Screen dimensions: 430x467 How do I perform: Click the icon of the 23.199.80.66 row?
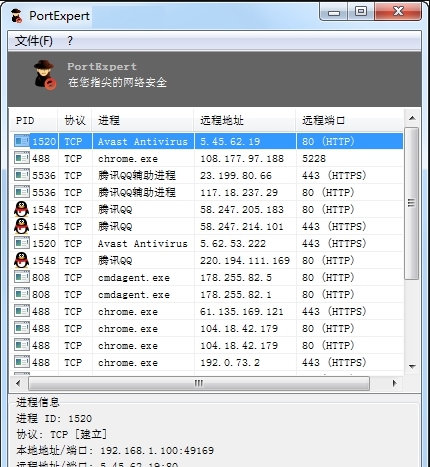pos(22,175)
